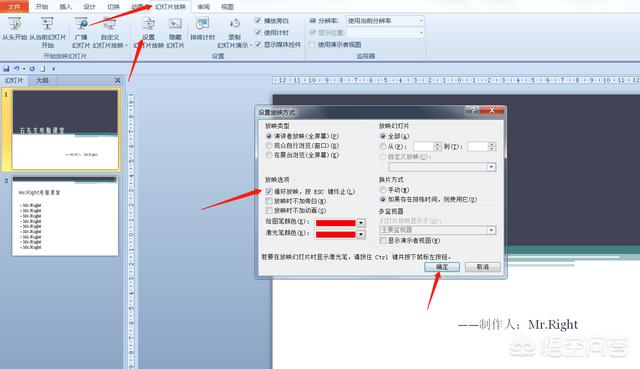Click 取消 cancel button
This screenshot has width=640, height=369.
tap(483, 267)
